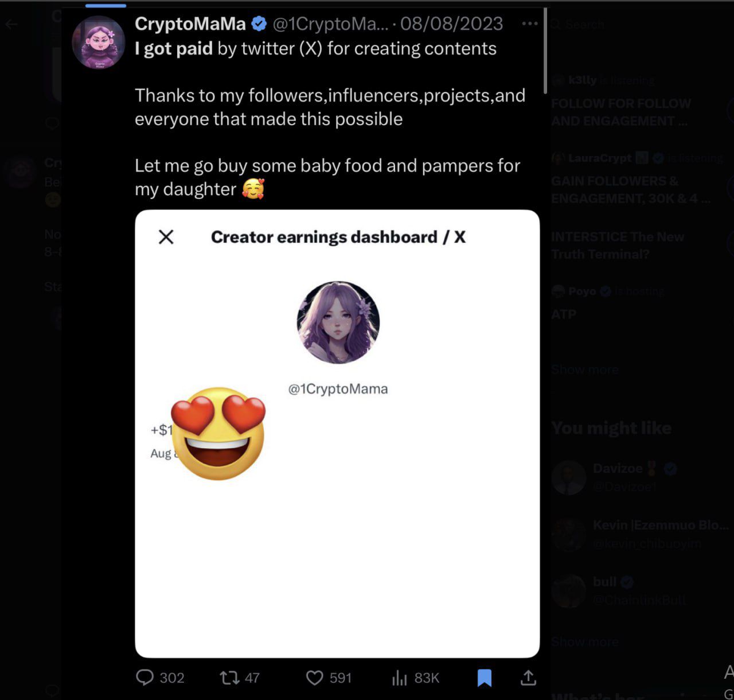Click the Search input field
734x700 pixels.
(x=631, y=25)
